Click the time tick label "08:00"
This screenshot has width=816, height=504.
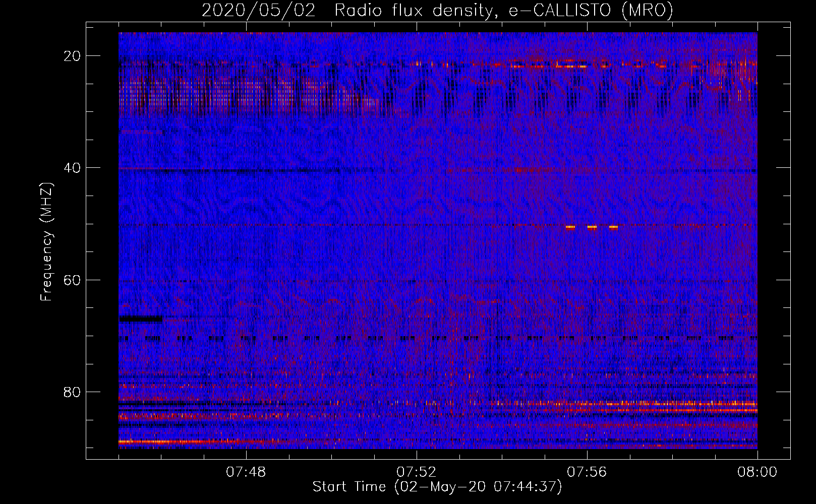[x=757, y=472]
